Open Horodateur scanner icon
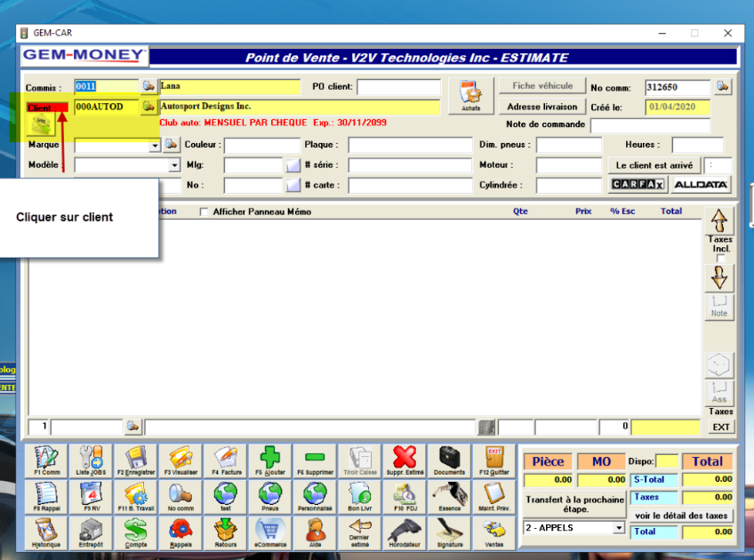 (x=405, y=533)
